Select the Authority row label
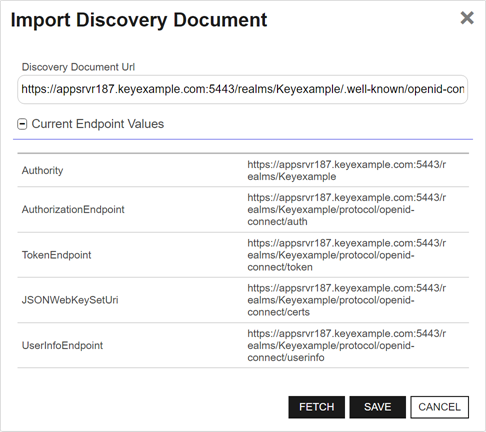This screenshot has height=432, width=486. [x=42, y=170]
